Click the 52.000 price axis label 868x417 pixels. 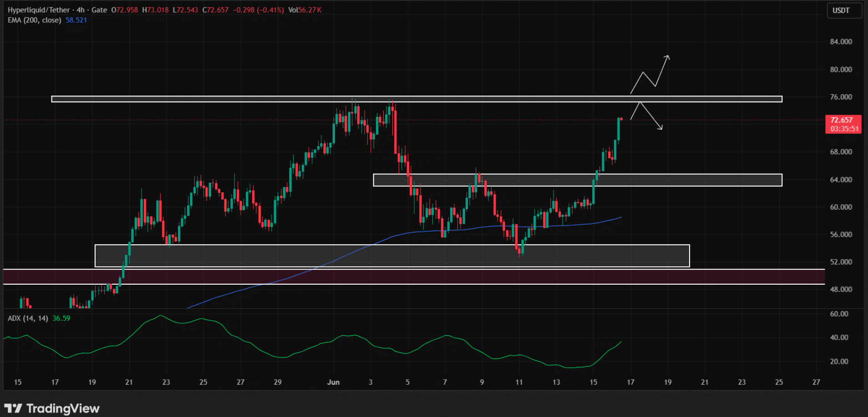click(x=841, y=262)
